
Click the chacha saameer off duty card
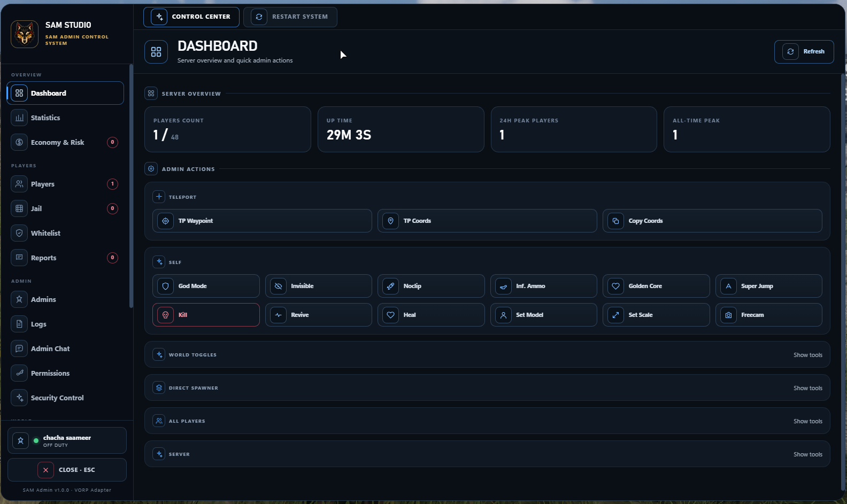(67, 440)
